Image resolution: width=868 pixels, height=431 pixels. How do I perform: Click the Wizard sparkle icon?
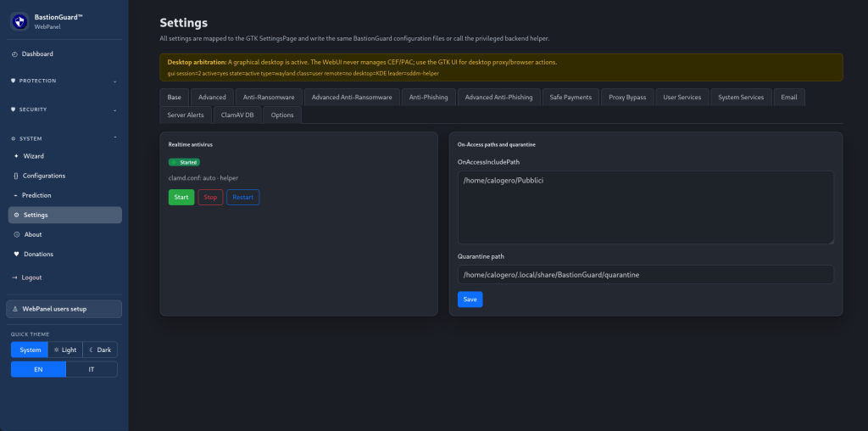coord(16,156)
